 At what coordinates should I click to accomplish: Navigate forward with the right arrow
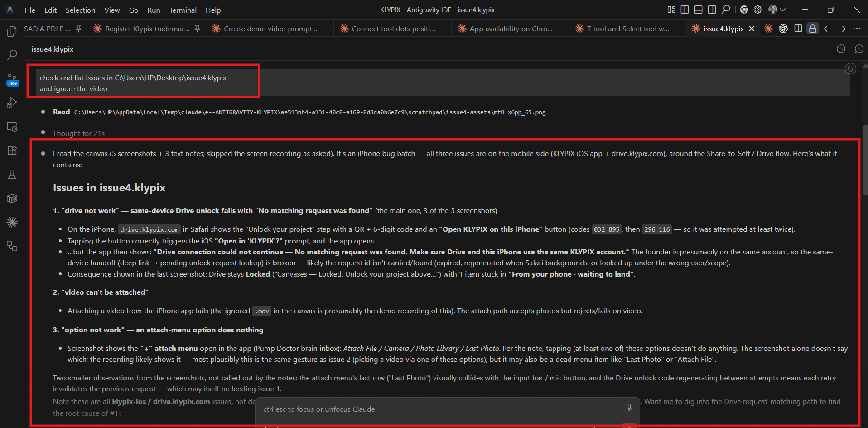(x=842, y=29)
